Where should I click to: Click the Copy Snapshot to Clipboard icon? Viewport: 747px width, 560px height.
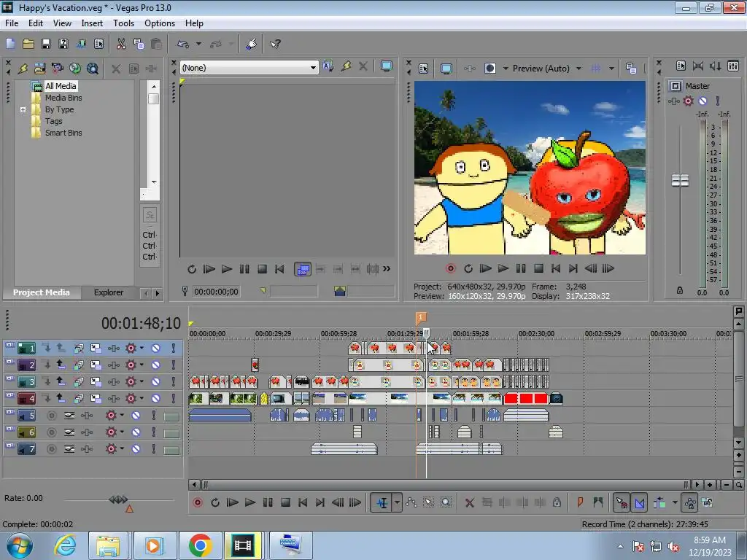631,69
